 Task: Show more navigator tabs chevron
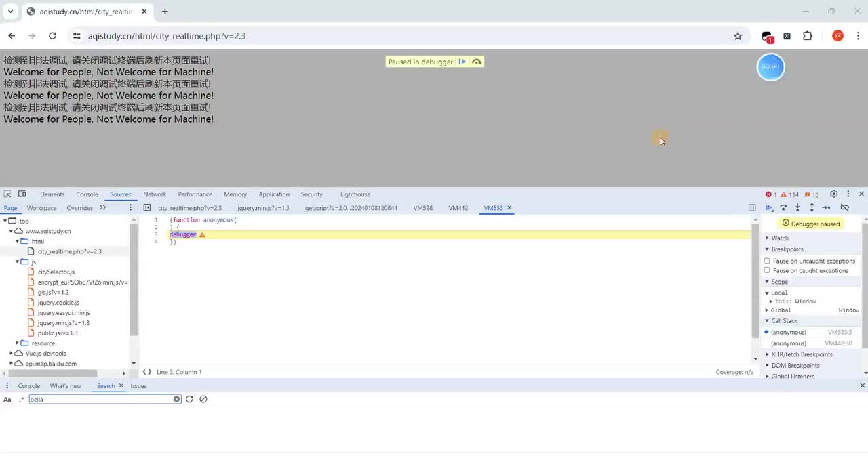[x=103, y=208]
